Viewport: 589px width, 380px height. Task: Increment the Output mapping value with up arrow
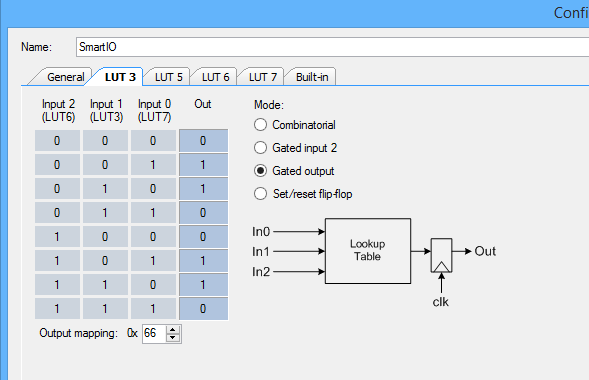point(172,330)
